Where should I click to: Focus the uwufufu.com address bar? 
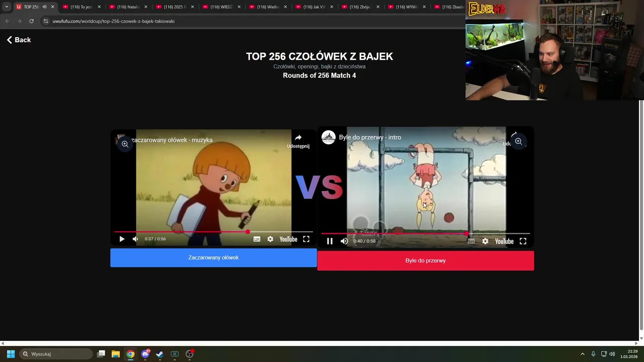tap(252, 21)
